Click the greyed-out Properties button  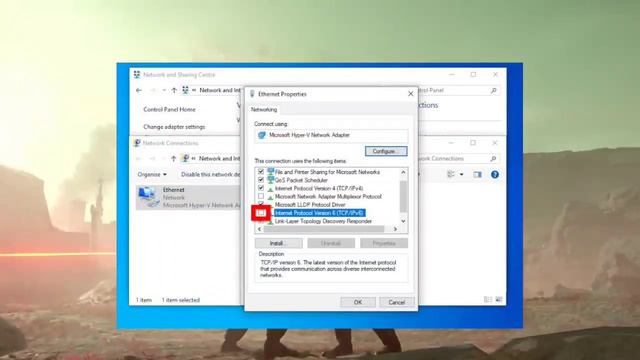coord(384,243)
